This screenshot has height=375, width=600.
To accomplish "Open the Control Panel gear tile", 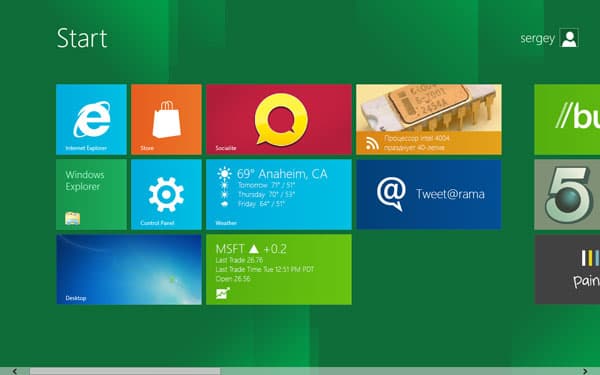I will click(166, 194).
